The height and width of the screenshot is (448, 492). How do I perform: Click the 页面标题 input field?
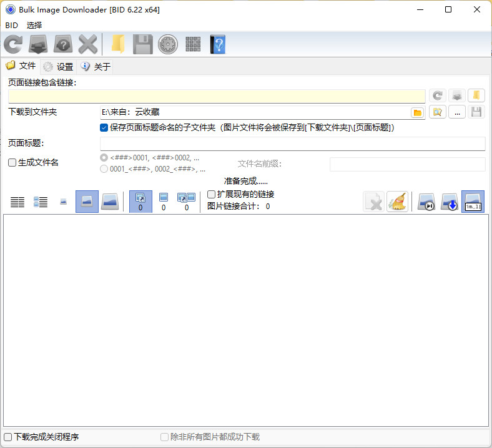292,144
